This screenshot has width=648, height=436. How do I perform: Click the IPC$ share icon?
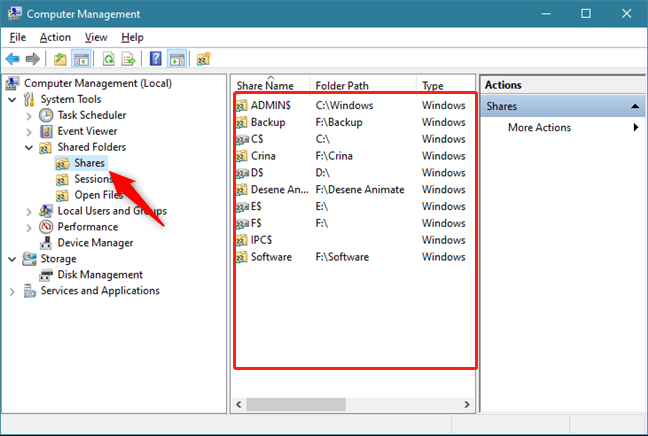coord(242,241)
